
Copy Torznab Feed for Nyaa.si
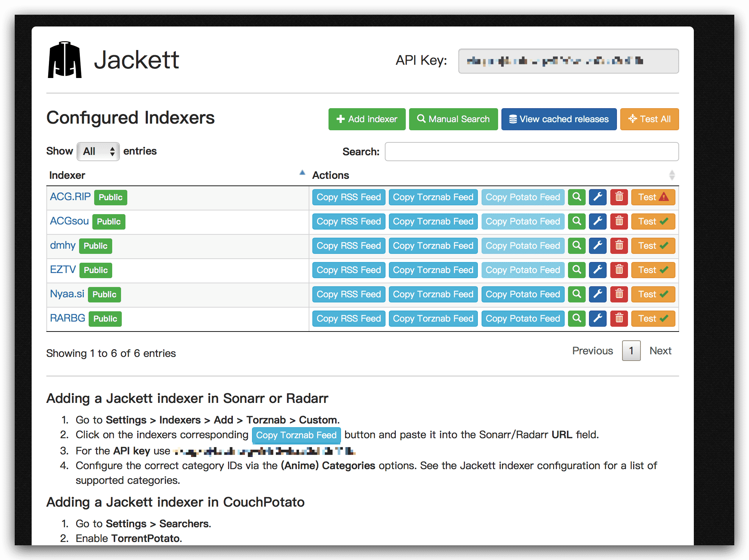coord(433,294)
